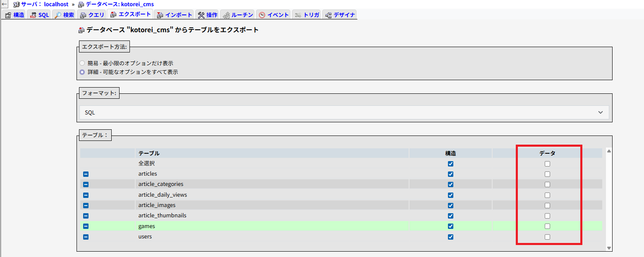
Task: Click the minus icon beside games row
Action: (x=86, y=226)
